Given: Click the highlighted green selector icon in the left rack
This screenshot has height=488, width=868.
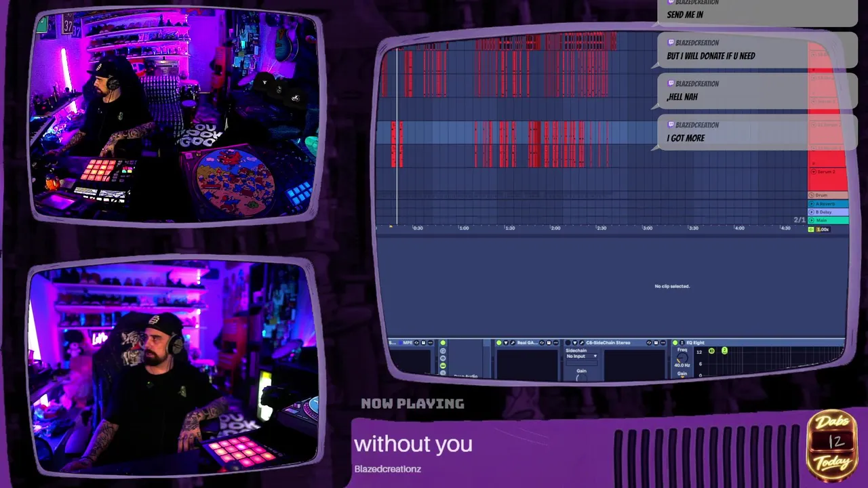Looking at the screenshot, I should (x=443, y=365).
